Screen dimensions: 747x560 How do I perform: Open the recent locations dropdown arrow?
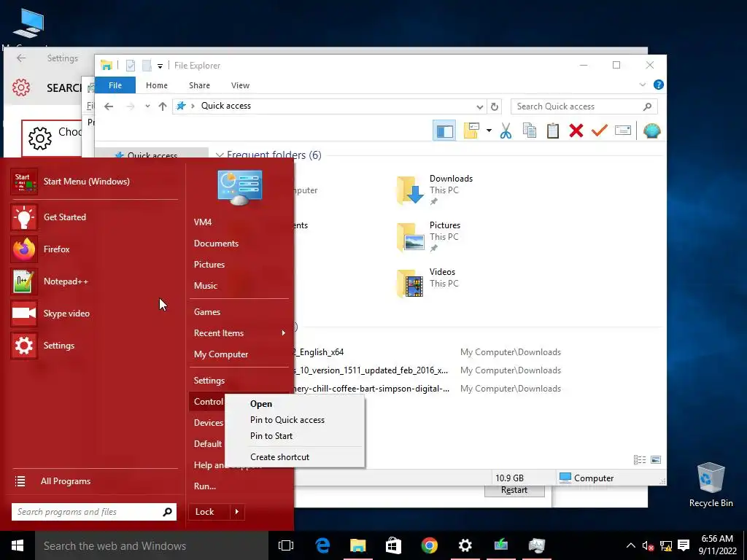(147, 106)
